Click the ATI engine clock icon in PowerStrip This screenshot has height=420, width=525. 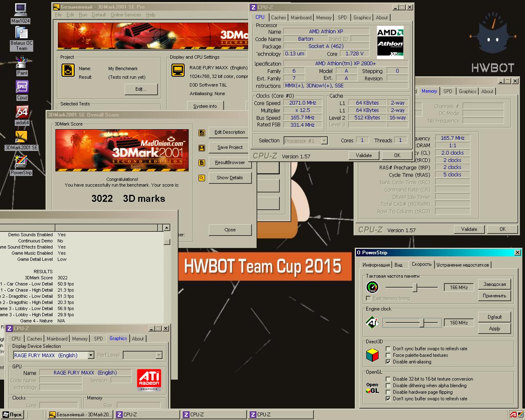372,322
